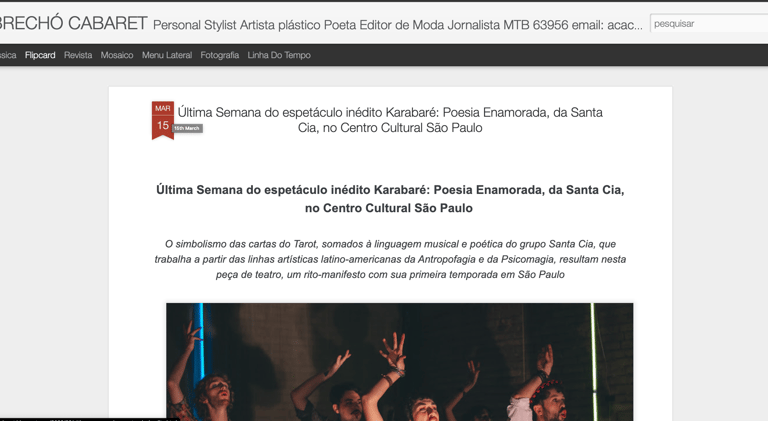This screenshot has height=421, width=768.
Task: Click the dark navigation bar's empty area
Action: point(539,55)
